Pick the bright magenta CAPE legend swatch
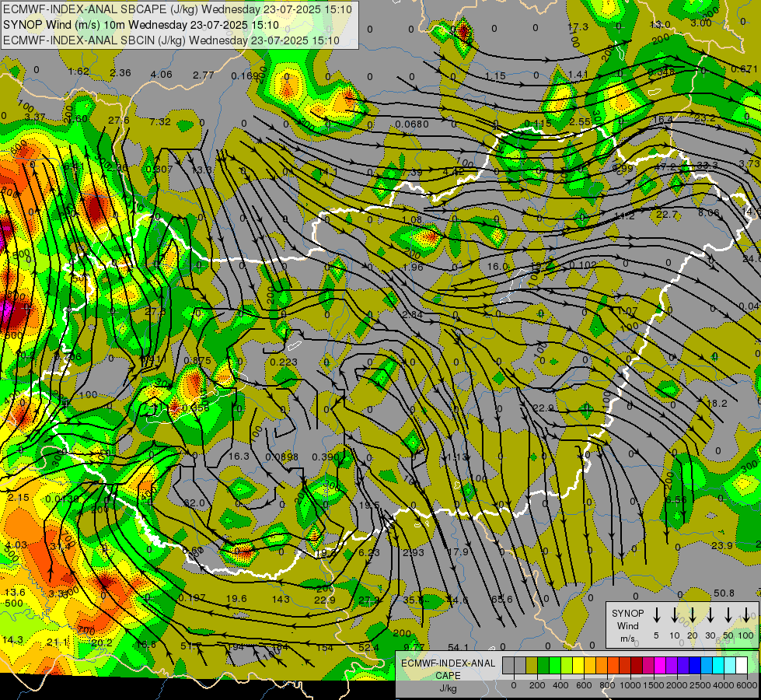Image resolution: width=761 pixels, height=700 pixels. pos(660,666)
